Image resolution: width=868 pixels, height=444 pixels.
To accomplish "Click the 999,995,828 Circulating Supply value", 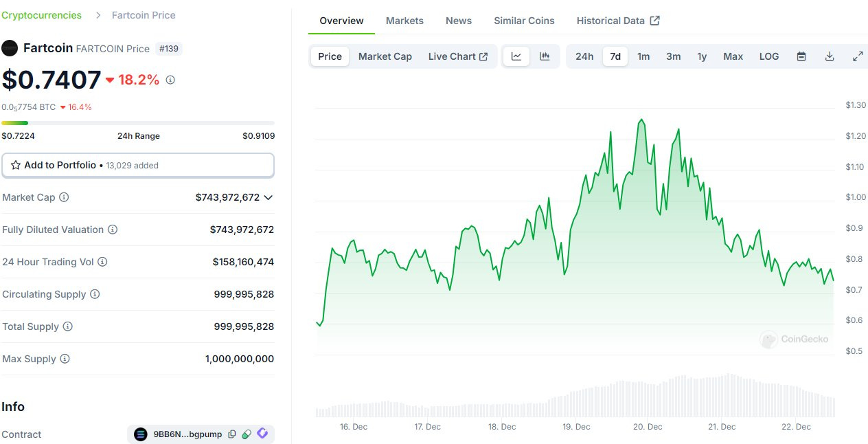I will 244,294.
